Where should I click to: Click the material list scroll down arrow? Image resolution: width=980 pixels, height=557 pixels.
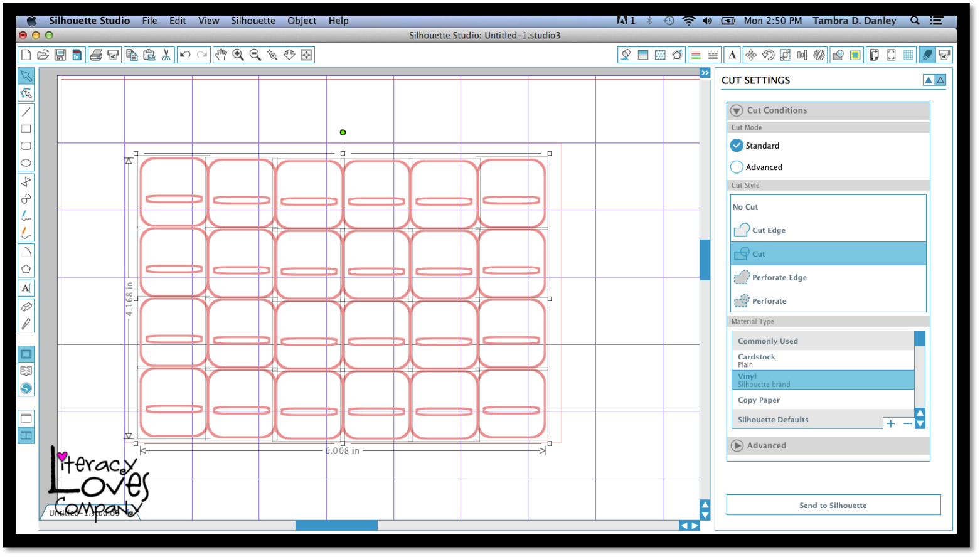click(920, 424)
